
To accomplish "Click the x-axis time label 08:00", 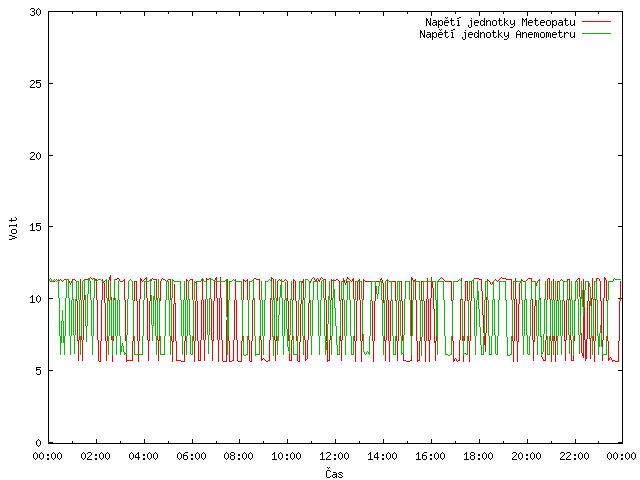I will pyautogui.click(x=239, y=456).
